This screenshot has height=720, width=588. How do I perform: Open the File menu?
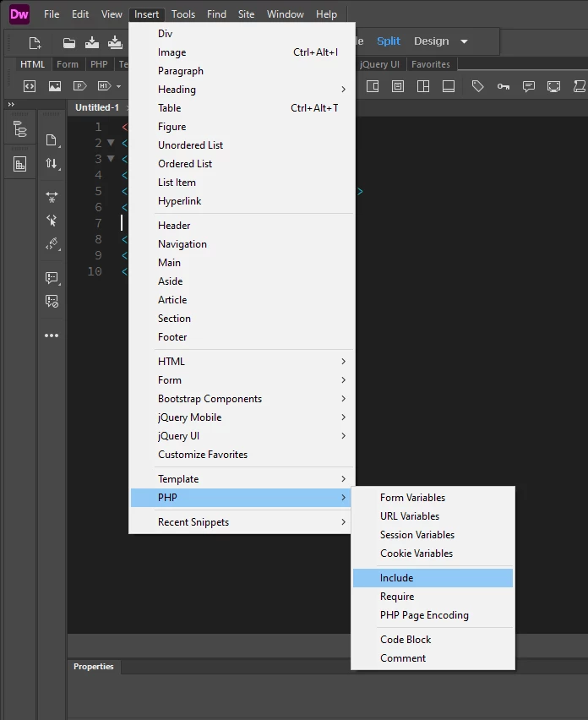point(52,14)
